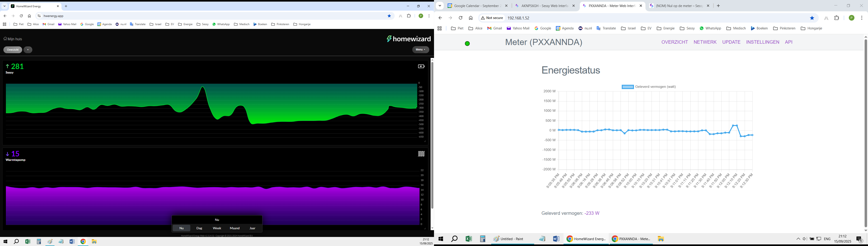The width and height of the screenshot is (868, 246).
Task: Click green status indicator beside Meter title
Action: tap(467, 43)
